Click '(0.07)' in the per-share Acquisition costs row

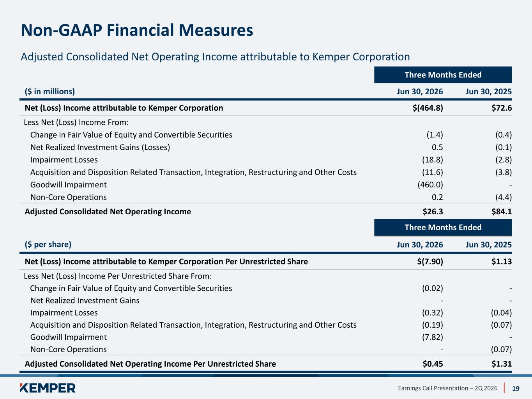[x=501, y=325]
